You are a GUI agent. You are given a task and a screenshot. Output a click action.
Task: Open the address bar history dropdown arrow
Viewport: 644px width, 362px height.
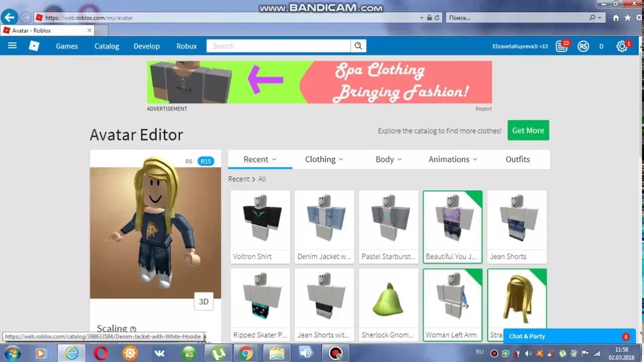coord(422,18)
